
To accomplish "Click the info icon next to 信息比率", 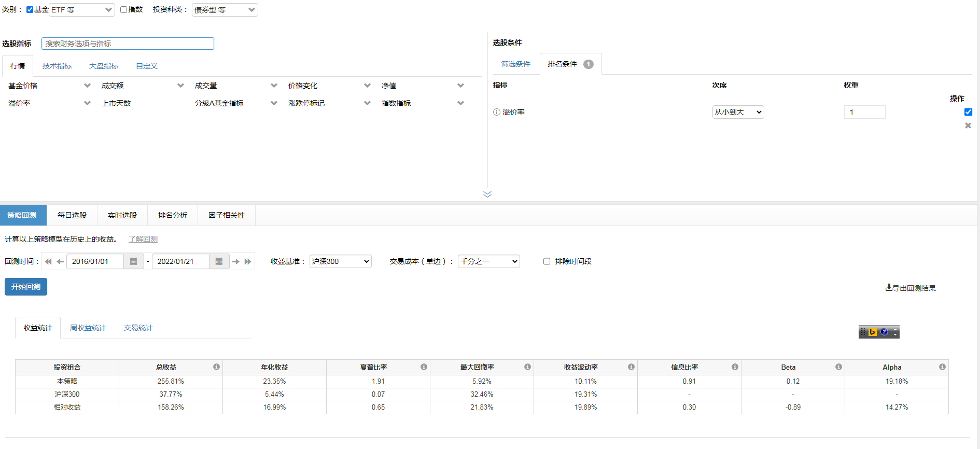I will click(735, 367).
